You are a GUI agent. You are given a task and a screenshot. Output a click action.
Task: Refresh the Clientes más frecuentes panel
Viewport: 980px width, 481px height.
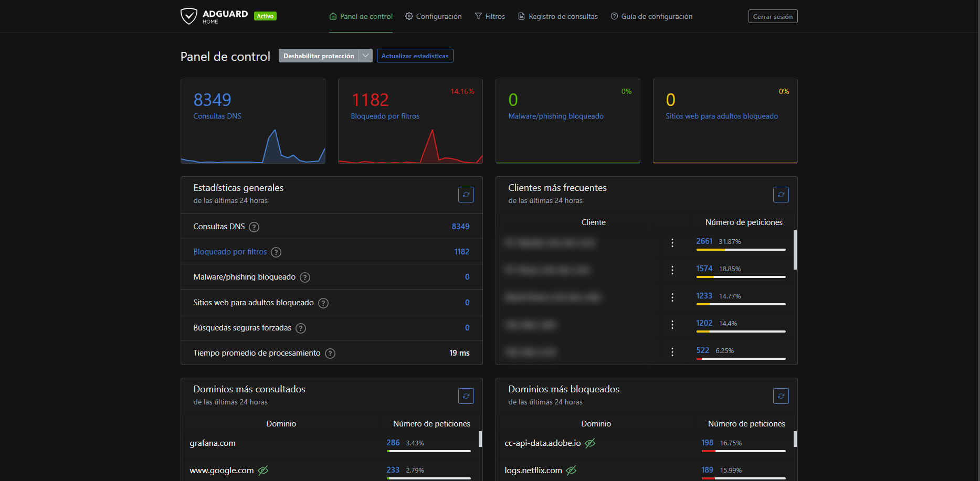click(x=781, y=195)
